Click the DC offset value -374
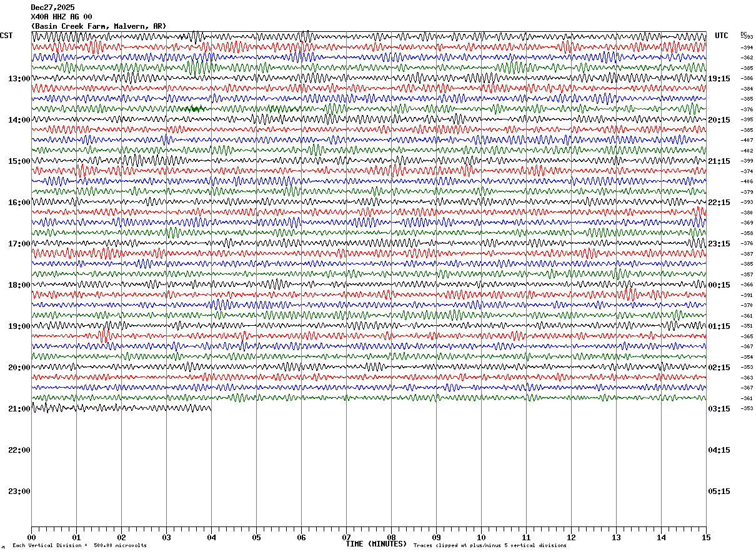The height and width of the screenshot is (554, 756). [x=747, y=171]
